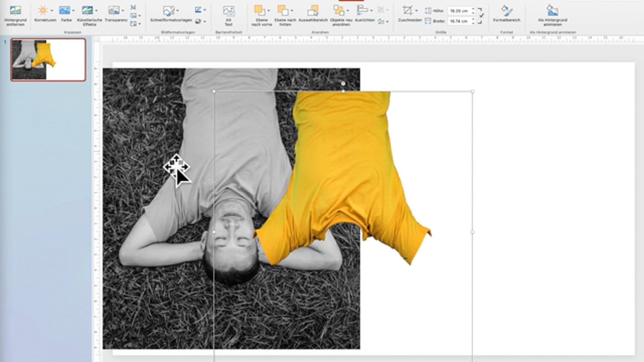The height and width of the screenshot is (362, 644).
Task: Click Als Hintergrund animieren icon
Action: click(x=552, y=11)
